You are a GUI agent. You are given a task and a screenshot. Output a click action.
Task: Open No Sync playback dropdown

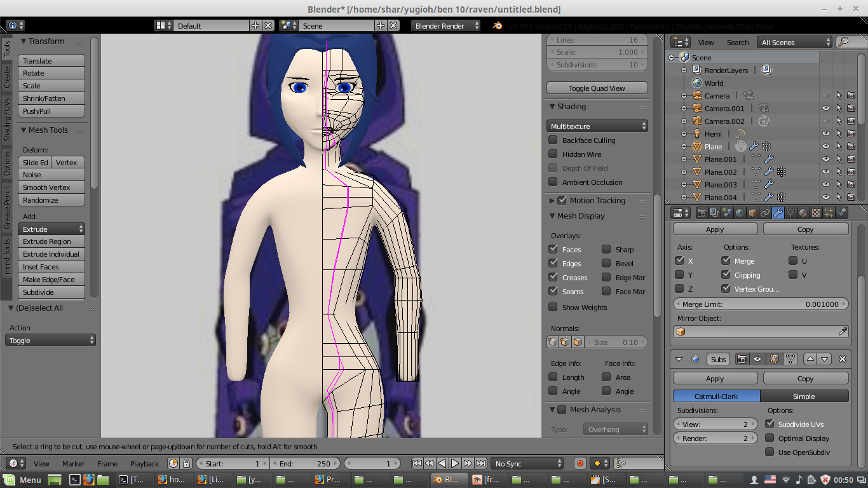point(527,463)
